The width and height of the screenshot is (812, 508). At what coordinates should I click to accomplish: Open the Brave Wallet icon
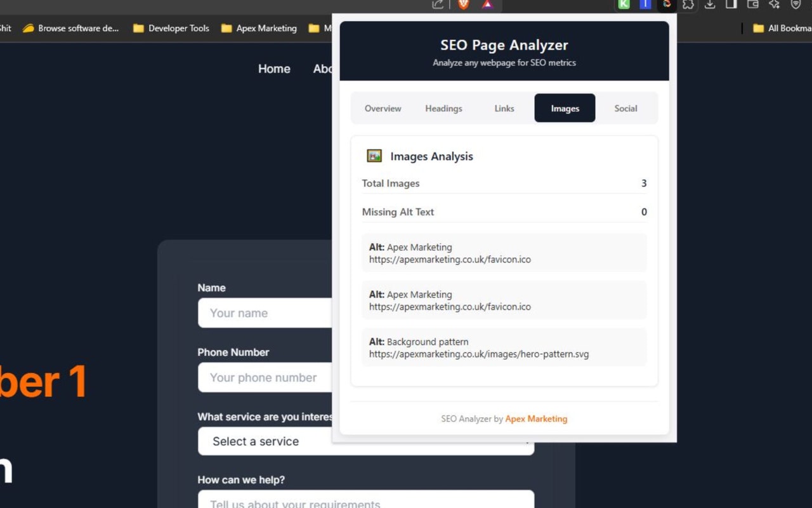click(x=753, y=4)
